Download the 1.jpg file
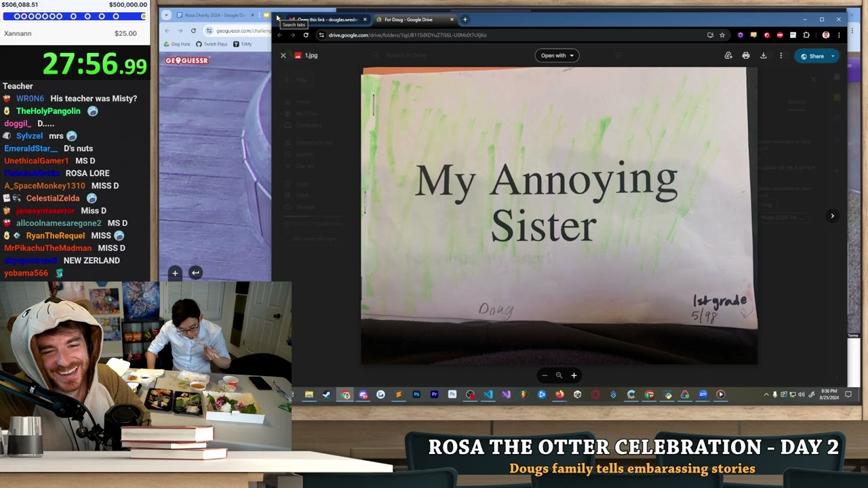 [764, 56]
